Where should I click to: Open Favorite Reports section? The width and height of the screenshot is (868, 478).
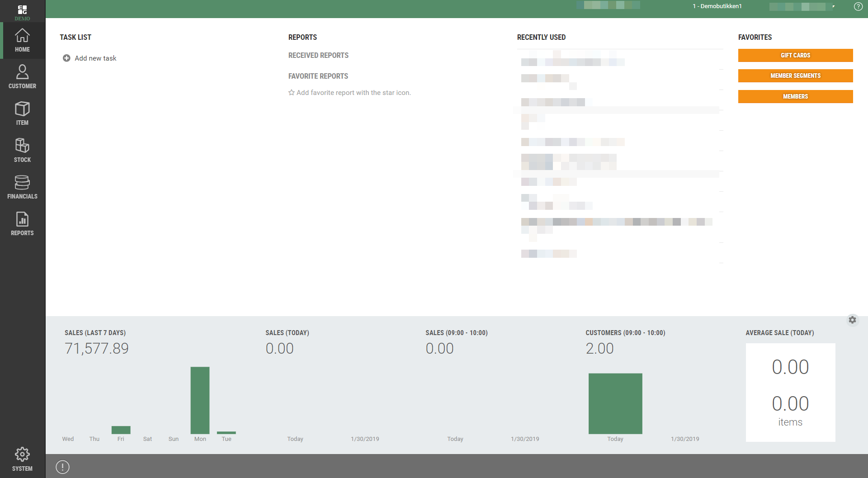pos(318,76)
